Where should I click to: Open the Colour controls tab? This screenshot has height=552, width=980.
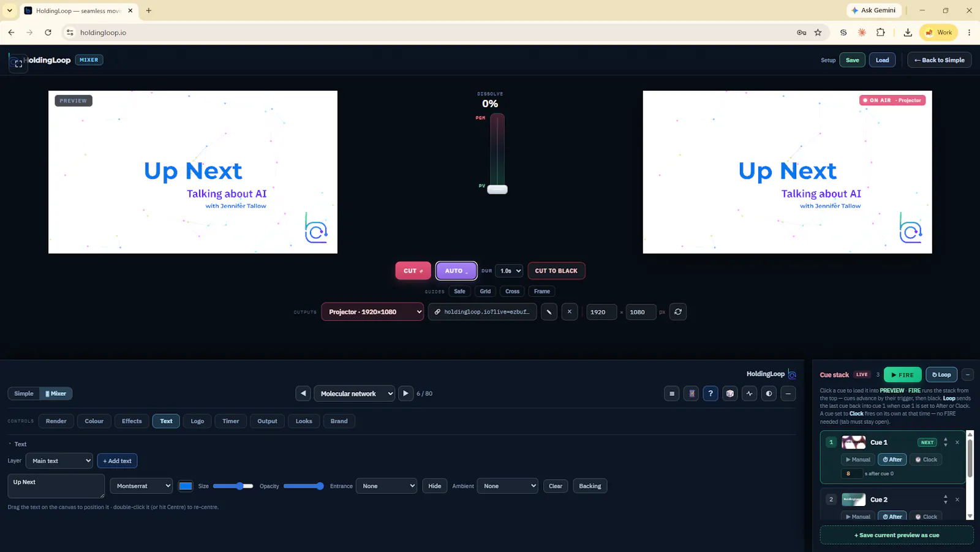94,421
